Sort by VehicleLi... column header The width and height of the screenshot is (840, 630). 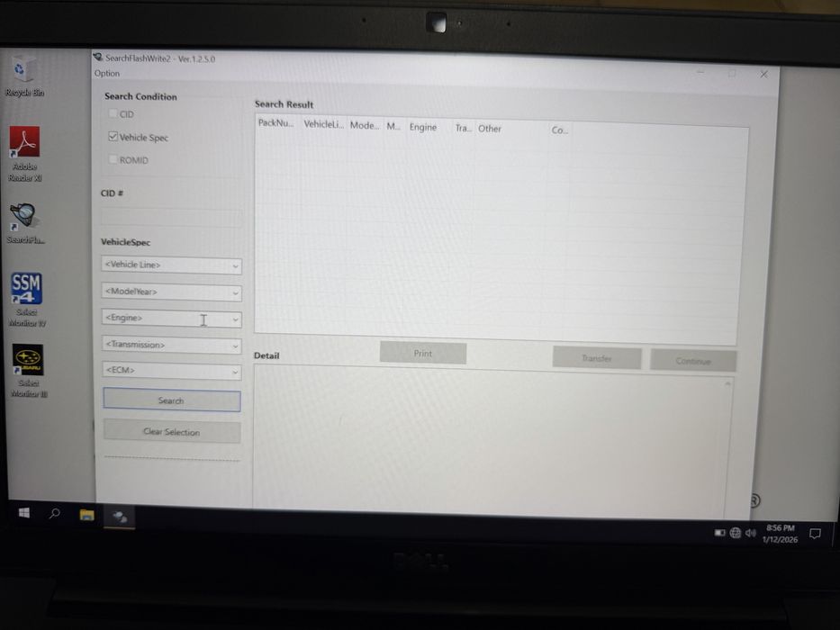coord(323,124)
